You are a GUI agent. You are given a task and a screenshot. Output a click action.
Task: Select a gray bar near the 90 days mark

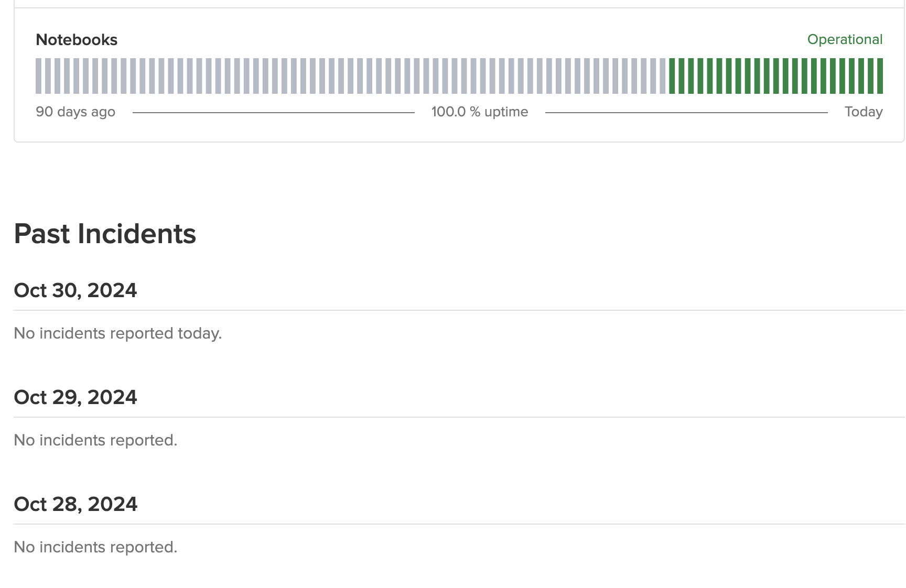pyautogui.click(x=47, y=76)
